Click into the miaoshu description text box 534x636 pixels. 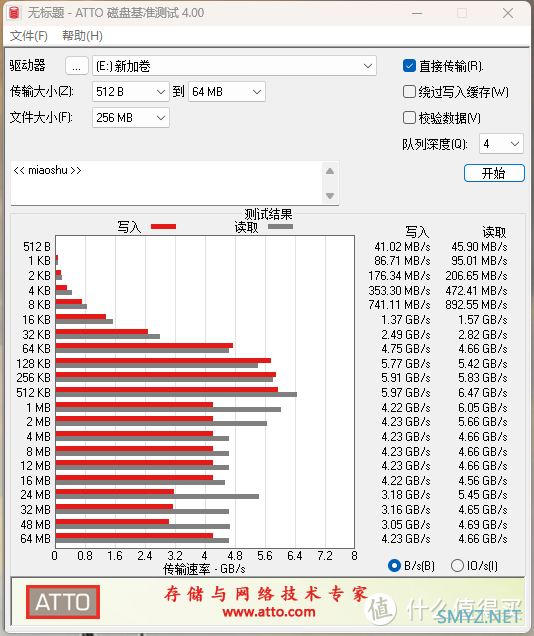pos(166,183)
